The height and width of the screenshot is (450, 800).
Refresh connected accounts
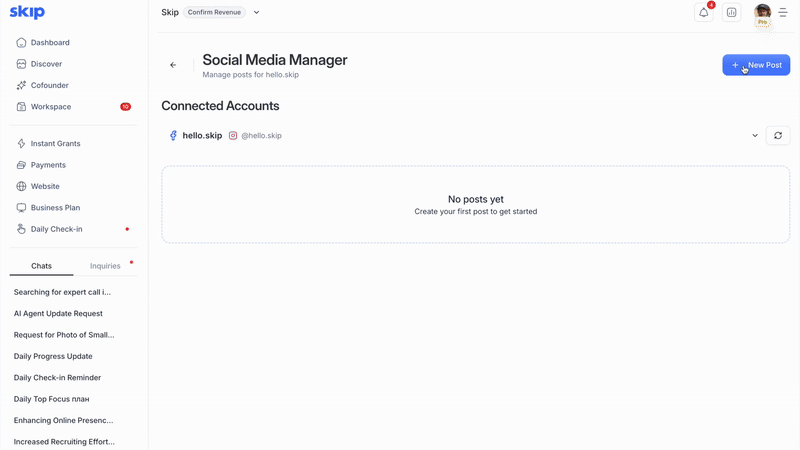point(777,136)
